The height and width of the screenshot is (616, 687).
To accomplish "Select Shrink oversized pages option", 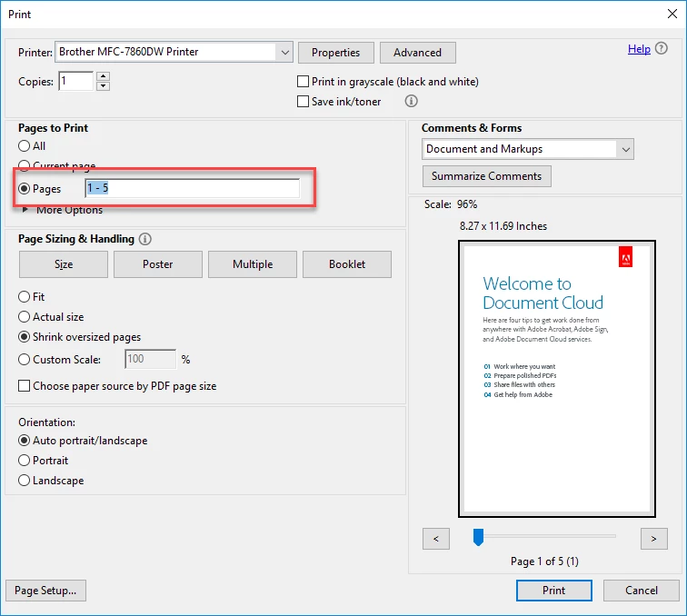I will tap(25, 337).
